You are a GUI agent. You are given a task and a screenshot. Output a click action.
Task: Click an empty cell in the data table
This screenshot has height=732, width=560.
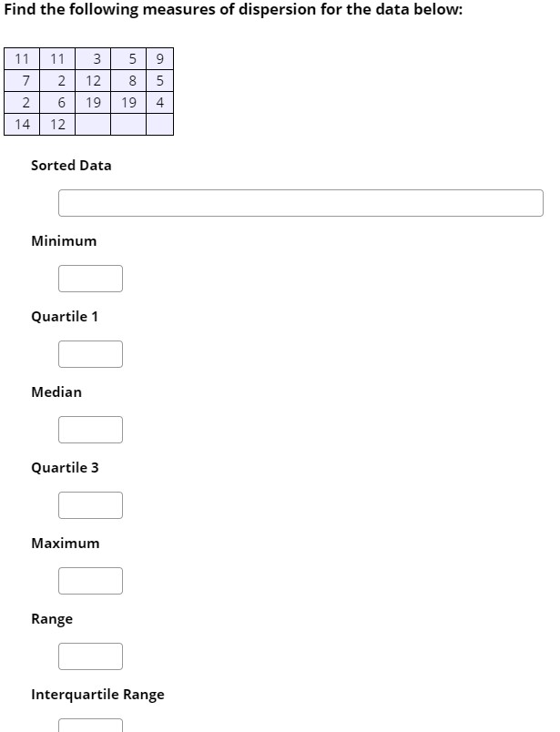(x=97, y=124)
